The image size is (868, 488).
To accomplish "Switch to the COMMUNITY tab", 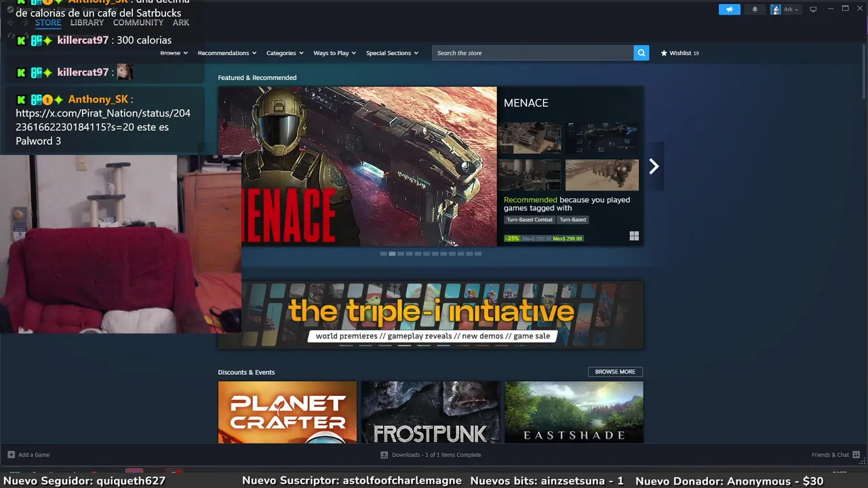I will [138, 22].
